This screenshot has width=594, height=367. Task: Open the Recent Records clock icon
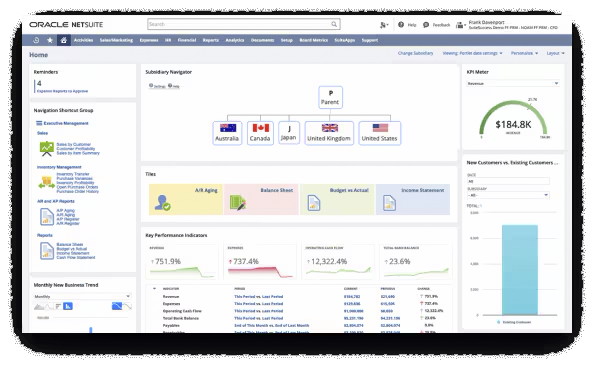(36, 40)
